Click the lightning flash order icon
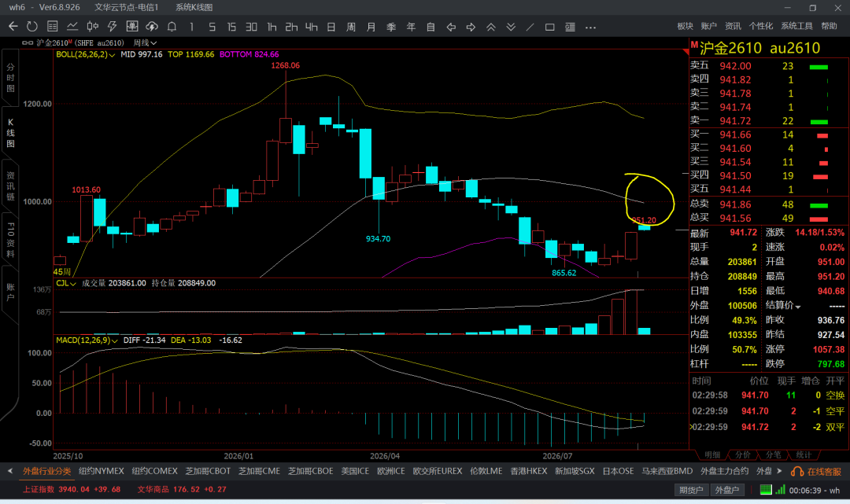 pos(113,27)
